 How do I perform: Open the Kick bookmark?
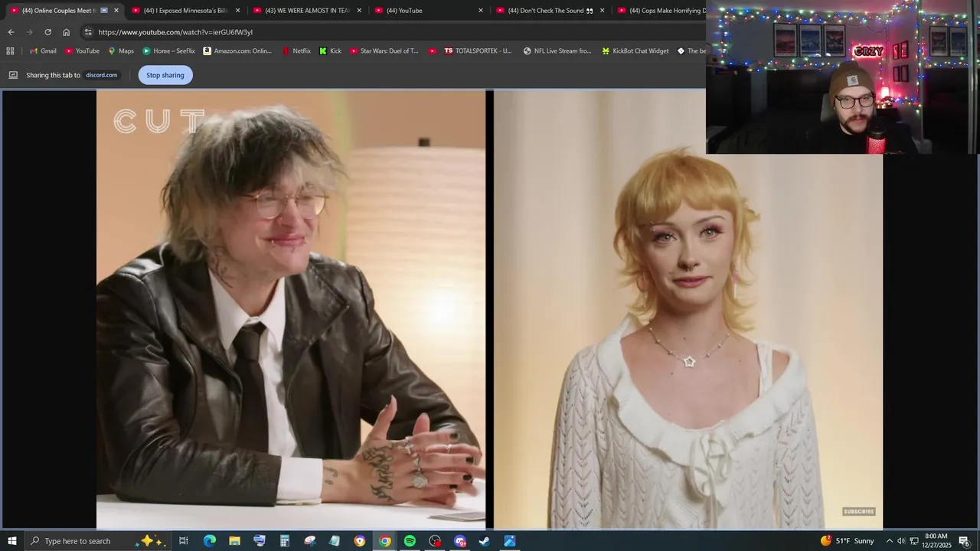coord(330,51)
